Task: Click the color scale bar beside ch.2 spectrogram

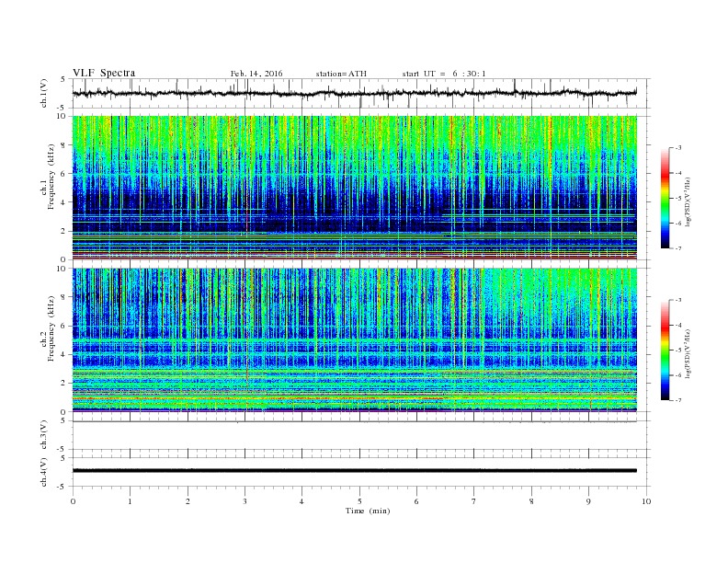Action: (665, 350)
